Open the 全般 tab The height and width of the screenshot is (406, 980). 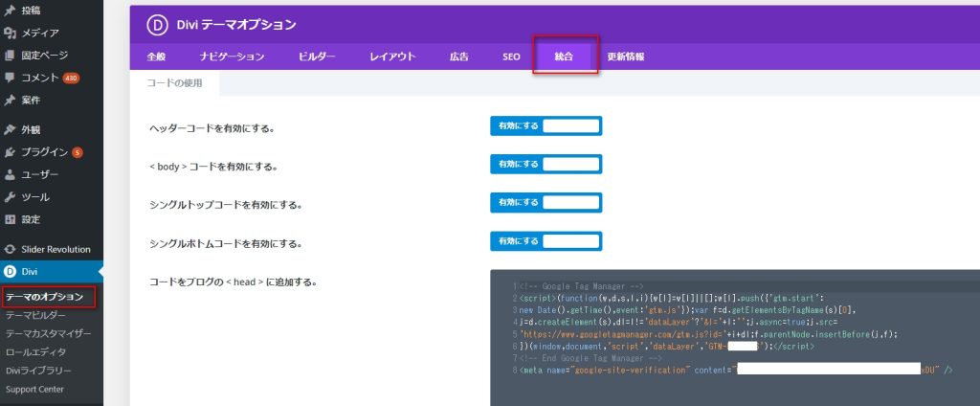156,56
